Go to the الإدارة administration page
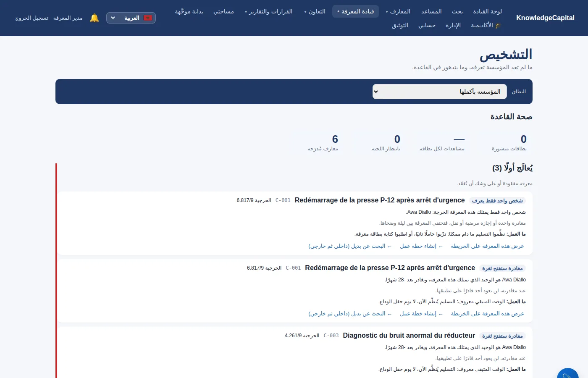This screenshot has width=588, height=378. click(453, 26)
